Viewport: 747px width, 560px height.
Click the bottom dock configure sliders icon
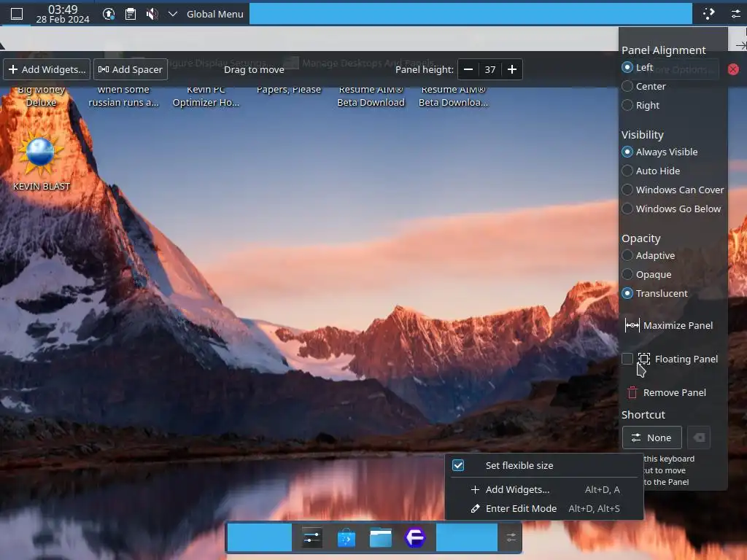(x=511, y=537)
